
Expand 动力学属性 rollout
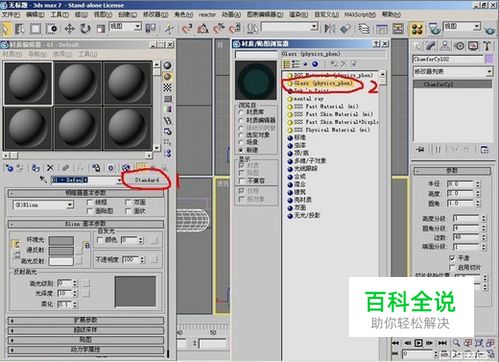pyautogui.click(x=86, y=349)
